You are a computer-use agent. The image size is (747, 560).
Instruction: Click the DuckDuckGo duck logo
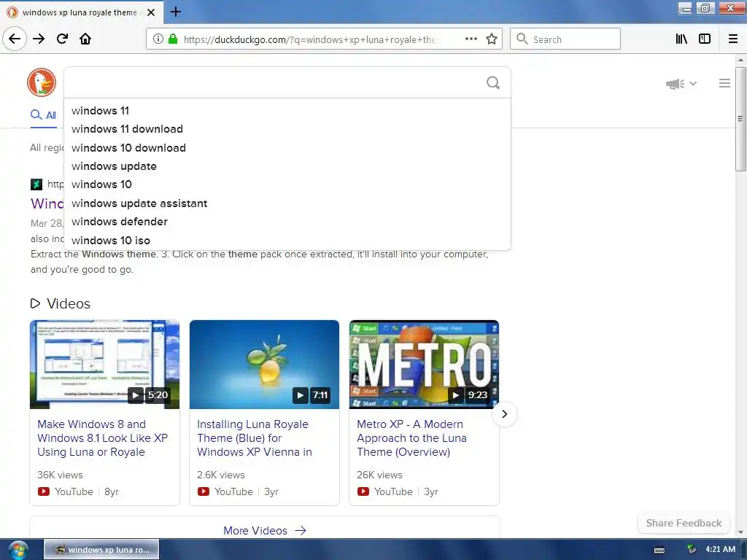(42, 82)
